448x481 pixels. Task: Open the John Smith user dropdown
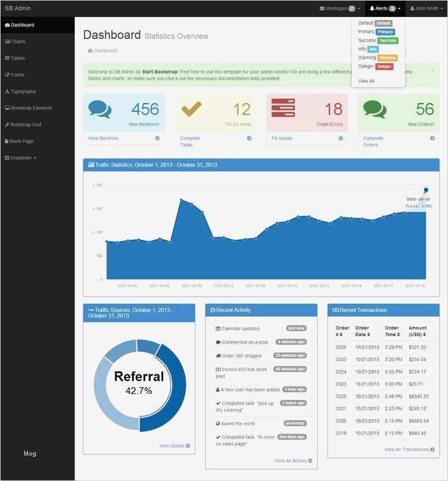426,9
